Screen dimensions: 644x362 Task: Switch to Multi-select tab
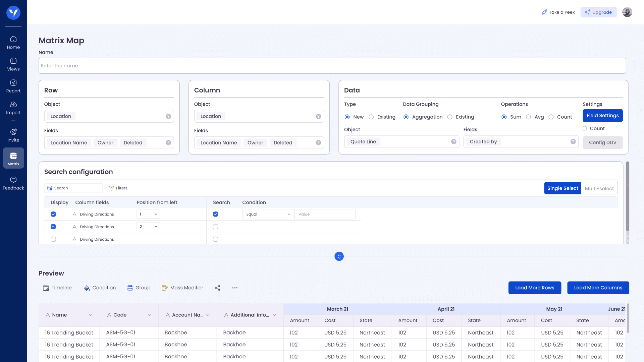[x=599, y=188]
